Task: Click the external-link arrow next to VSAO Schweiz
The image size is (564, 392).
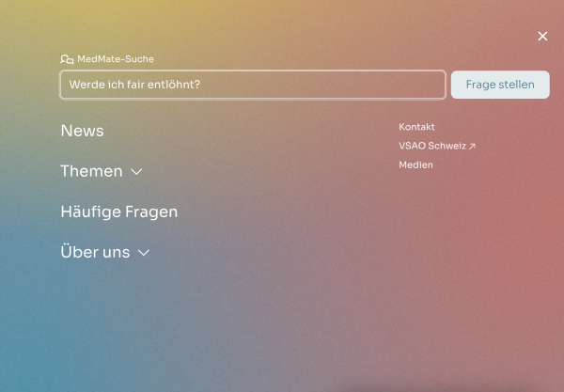Action: tap(473, 147)
